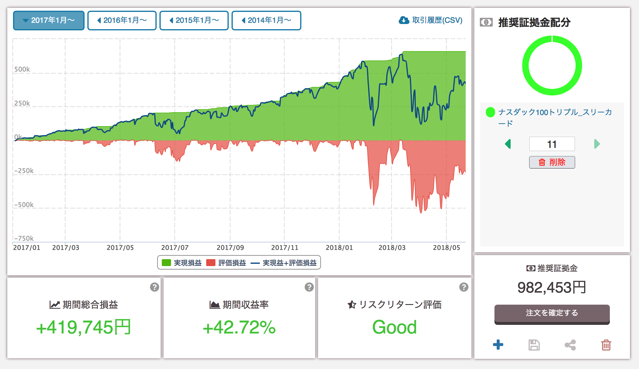Open ナスダック100トリプル_スリーカード strategy link
The height and width of the screenshot is (369, 639).
tap(555, 117)
